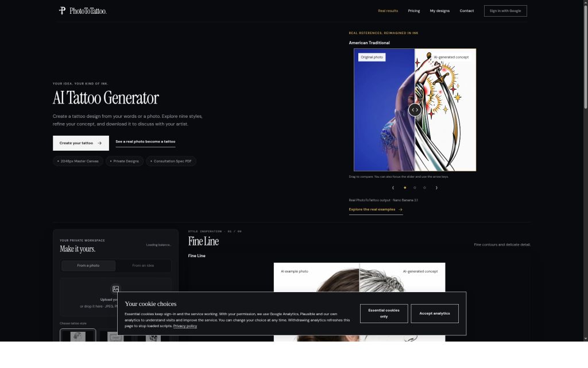The height and width of the screenshot is (368, 588).
Task: Open the Contact page
Action: tap(466, 11)
